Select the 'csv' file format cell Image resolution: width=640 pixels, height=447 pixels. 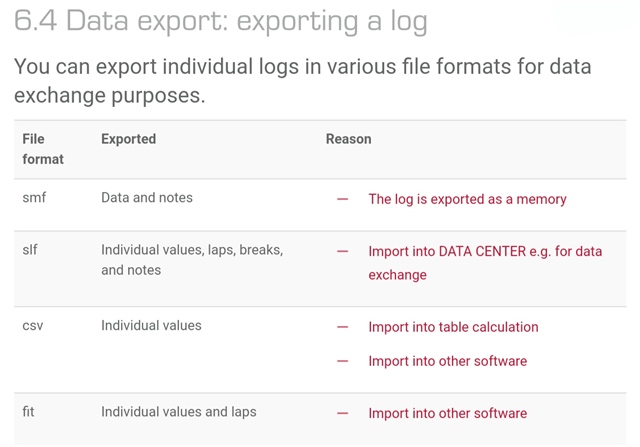tap(33, 326)
